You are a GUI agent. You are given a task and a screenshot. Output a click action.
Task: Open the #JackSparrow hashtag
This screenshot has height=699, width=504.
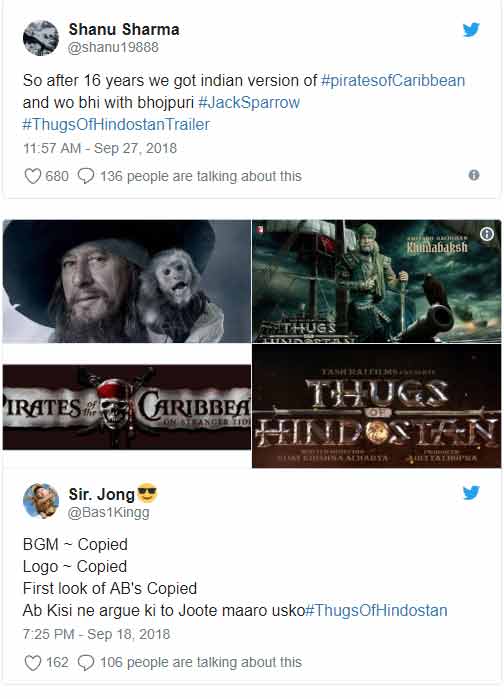click(x=249, y=103)
